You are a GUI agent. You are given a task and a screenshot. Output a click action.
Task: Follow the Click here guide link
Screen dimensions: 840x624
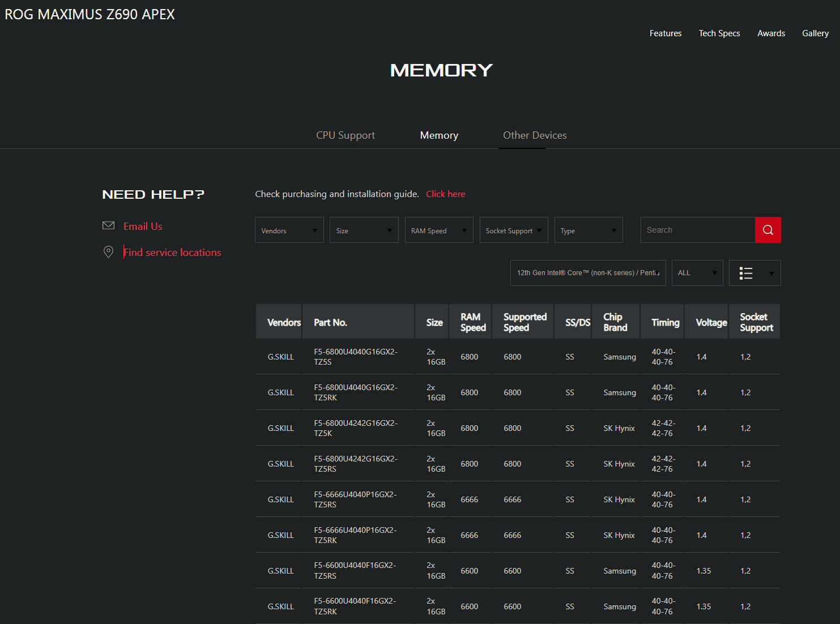point(446,194)
